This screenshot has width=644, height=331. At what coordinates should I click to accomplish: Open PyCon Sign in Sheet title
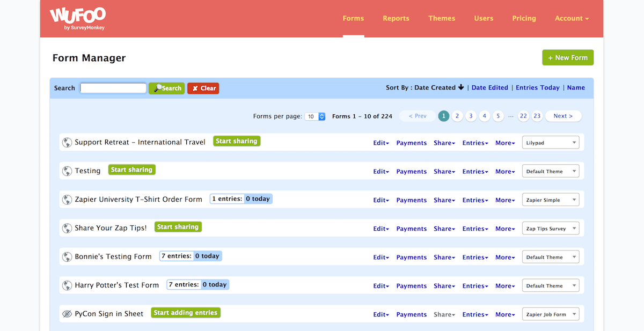coord(109,314)
